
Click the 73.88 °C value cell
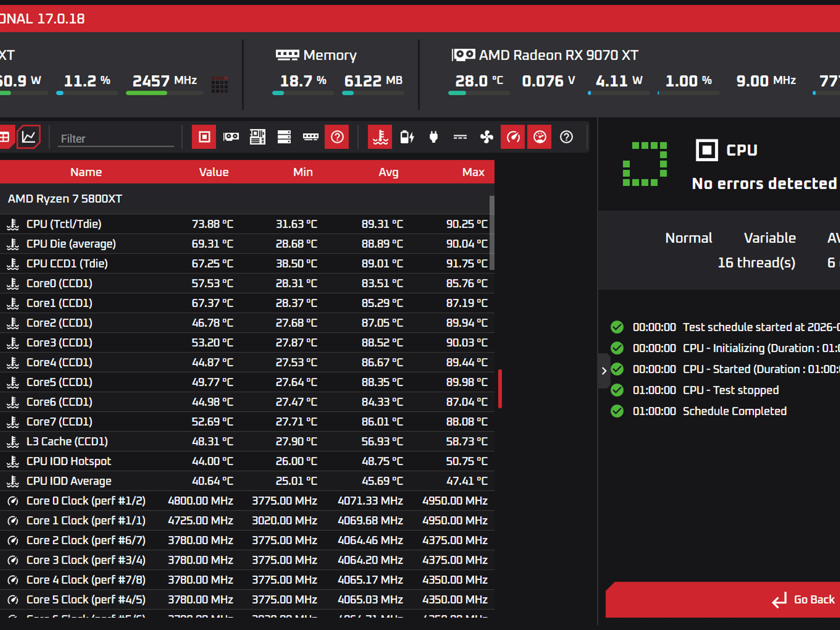[212, 224]
